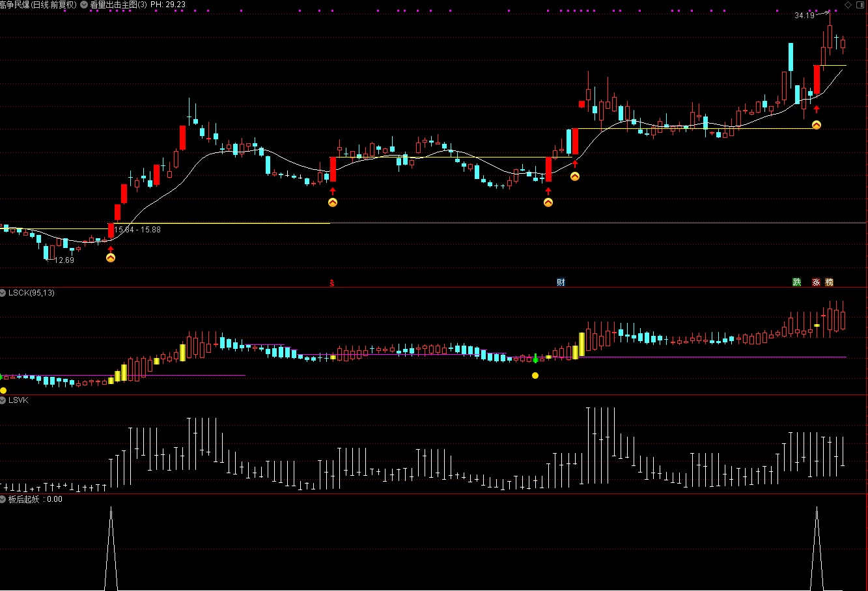
Task: Click the 板后起妖 : 0.00 indicator label
Action: pos(36,499)
